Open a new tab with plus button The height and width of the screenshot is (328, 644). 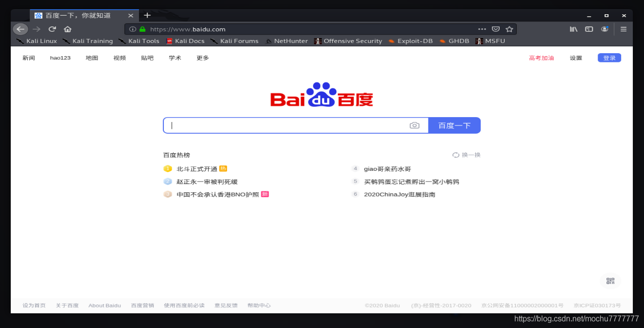click(147, 15)
